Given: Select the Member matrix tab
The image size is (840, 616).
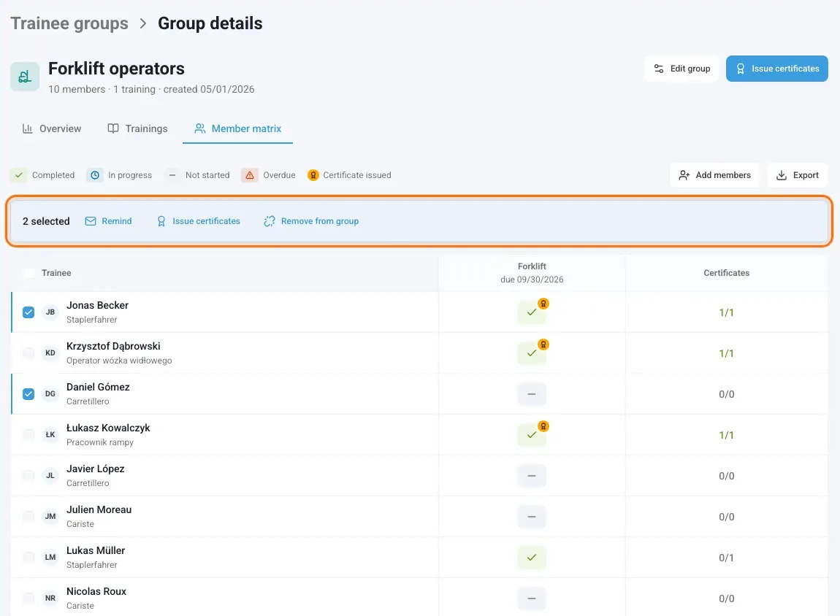Looking at the screenshot, I should (x=238, y=128).
